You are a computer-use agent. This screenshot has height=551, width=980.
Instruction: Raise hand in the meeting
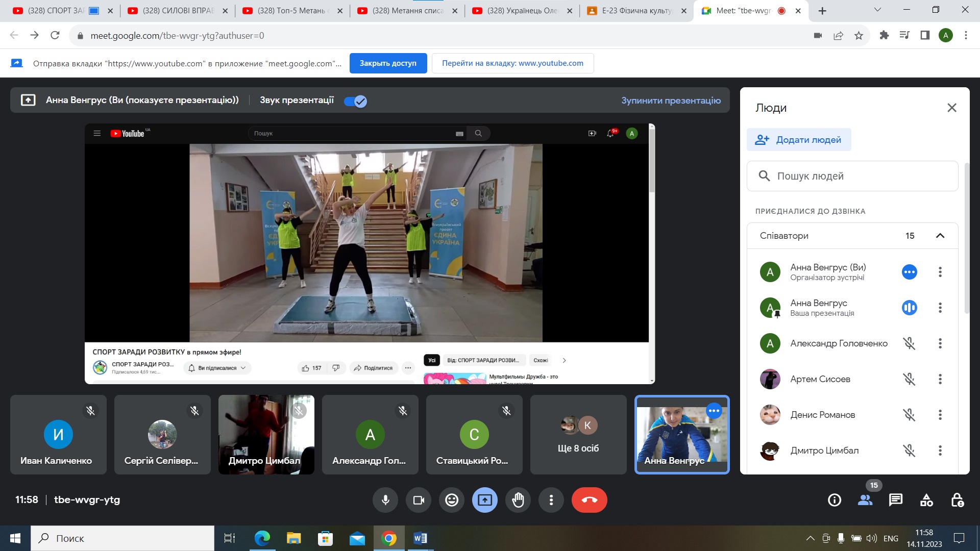518,500
